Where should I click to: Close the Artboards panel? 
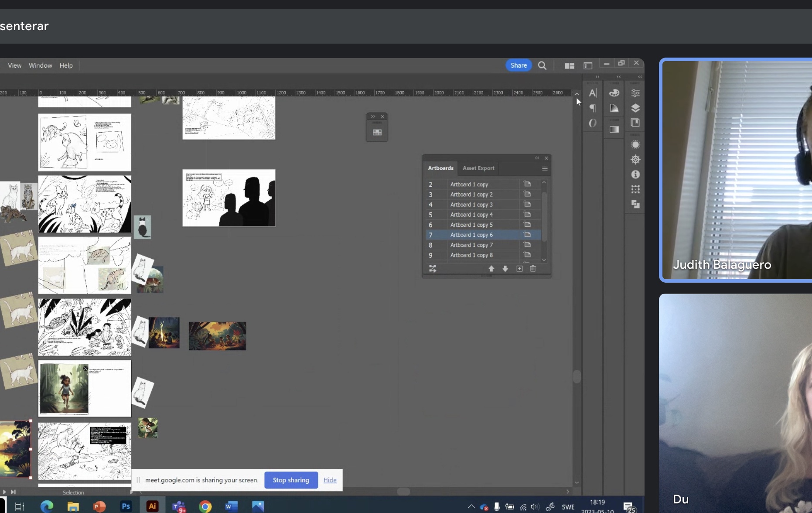point(546,158)
